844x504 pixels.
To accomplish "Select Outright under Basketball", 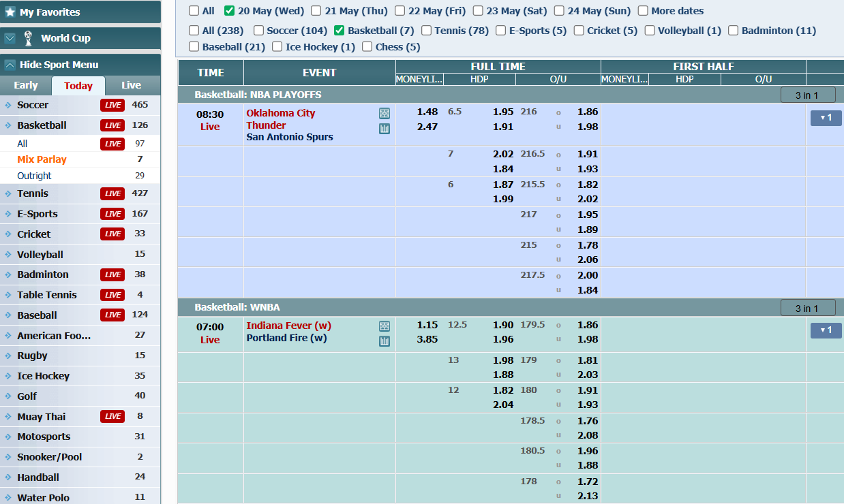I will [34, 176].
